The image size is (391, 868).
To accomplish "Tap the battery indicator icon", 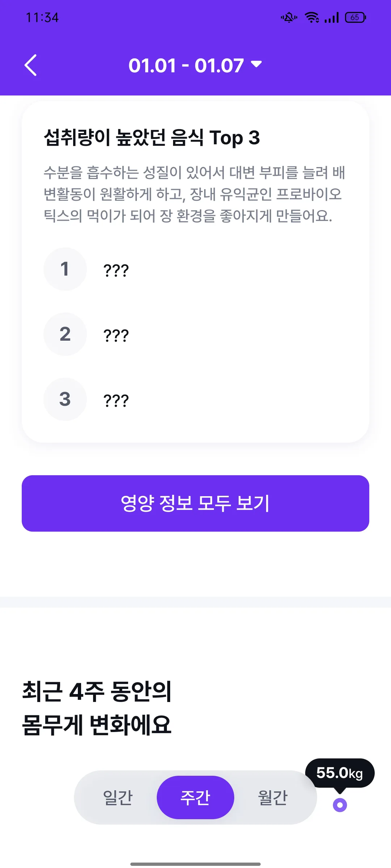I will point(356,17).
